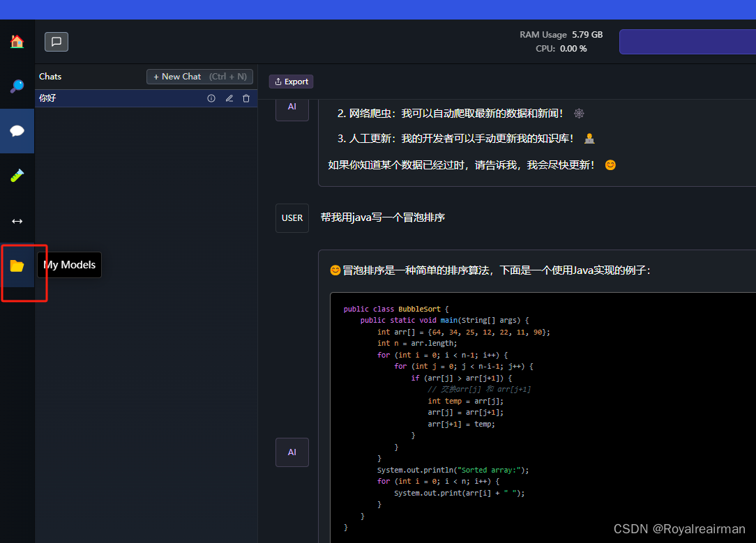Viewport: 756px width, 543px height.
Task: Open the Home page icon
Action: (17, 42)
